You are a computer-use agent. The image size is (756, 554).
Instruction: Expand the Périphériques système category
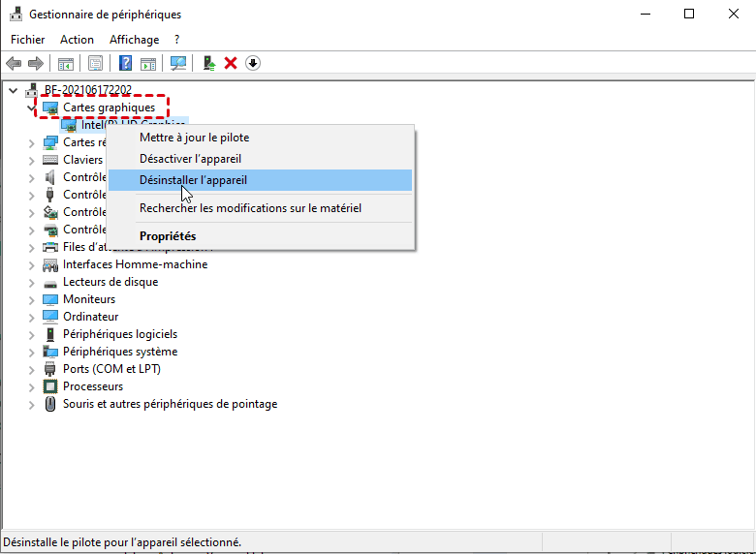point(31,353)
